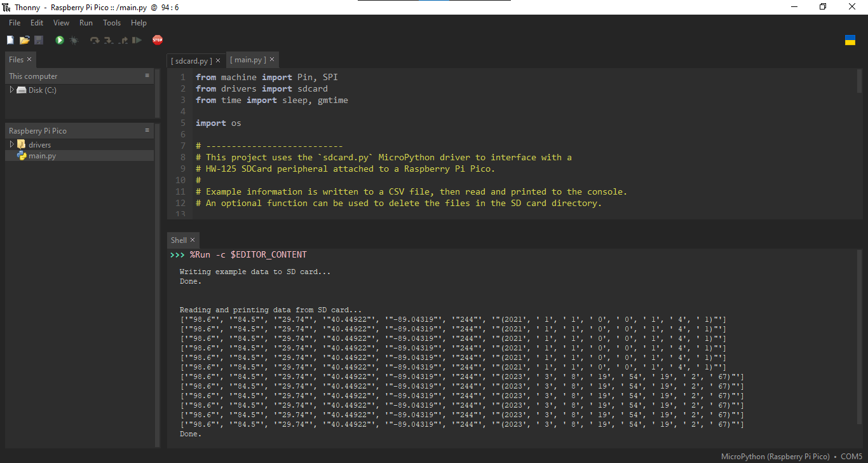
Task: Run current script with green play icon
Action: (60, 40)
